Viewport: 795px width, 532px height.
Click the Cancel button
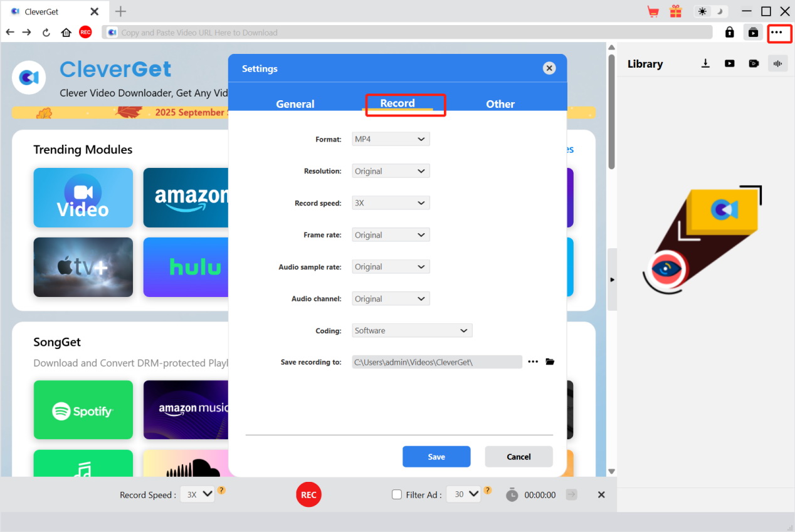[x=519, y=457]
